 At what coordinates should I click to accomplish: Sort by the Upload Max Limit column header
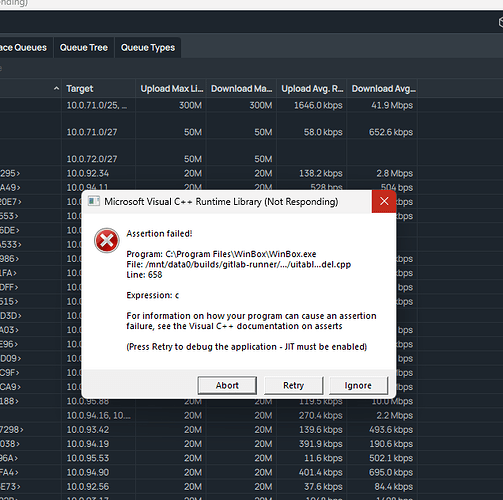coord(172,89)
